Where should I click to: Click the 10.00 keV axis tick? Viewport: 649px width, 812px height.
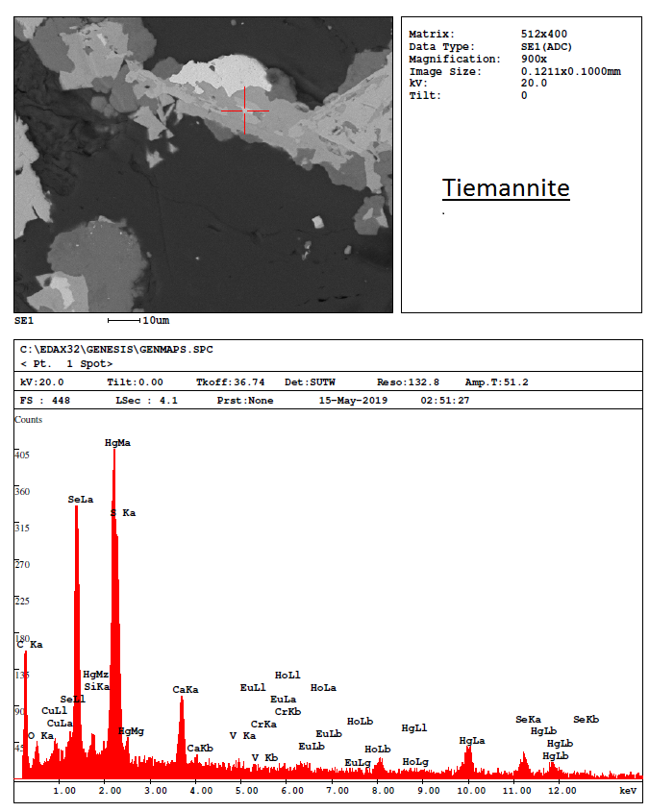click(x=471, y=791)
